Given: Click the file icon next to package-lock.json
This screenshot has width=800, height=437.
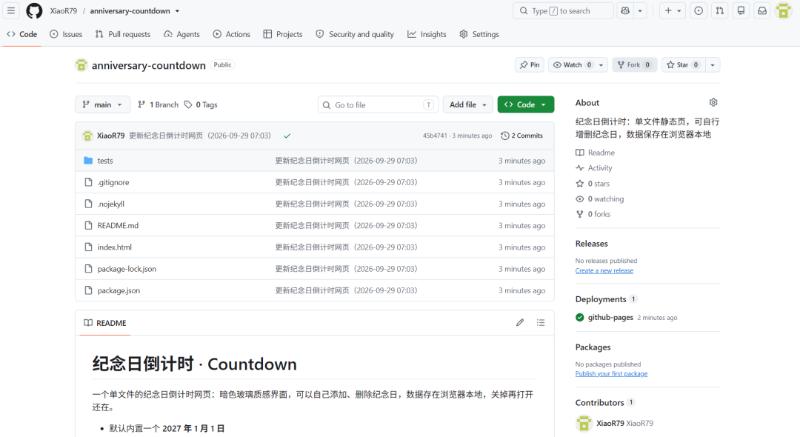Looking at the screenshot, I should tap(88, 269).
